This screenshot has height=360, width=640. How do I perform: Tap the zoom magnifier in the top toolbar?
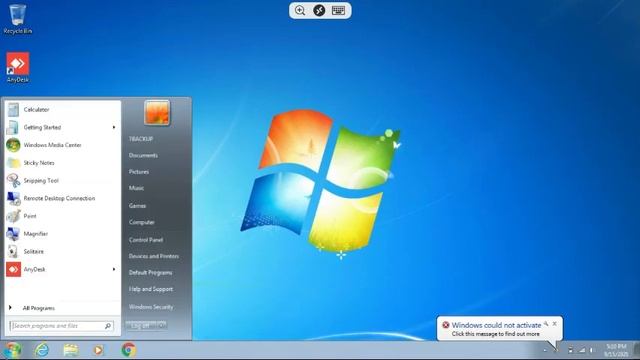(300, 10)
